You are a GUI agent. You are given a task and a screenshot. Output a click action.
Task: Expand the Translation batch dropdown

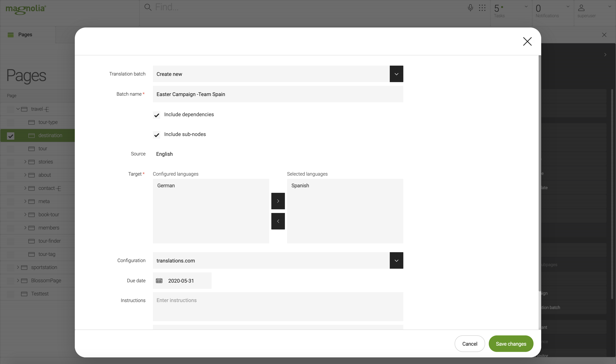396,74
